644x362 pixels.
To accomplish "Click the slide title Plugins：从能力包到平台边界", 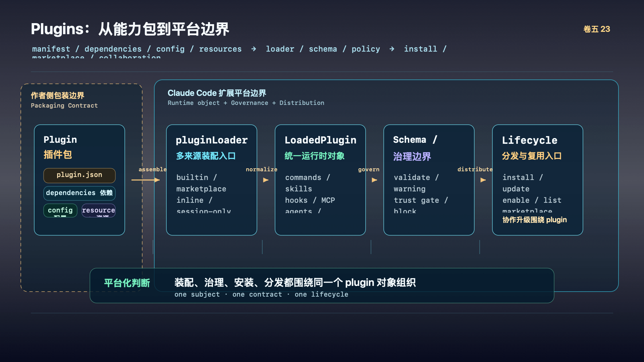I will (x=130, y=29).
